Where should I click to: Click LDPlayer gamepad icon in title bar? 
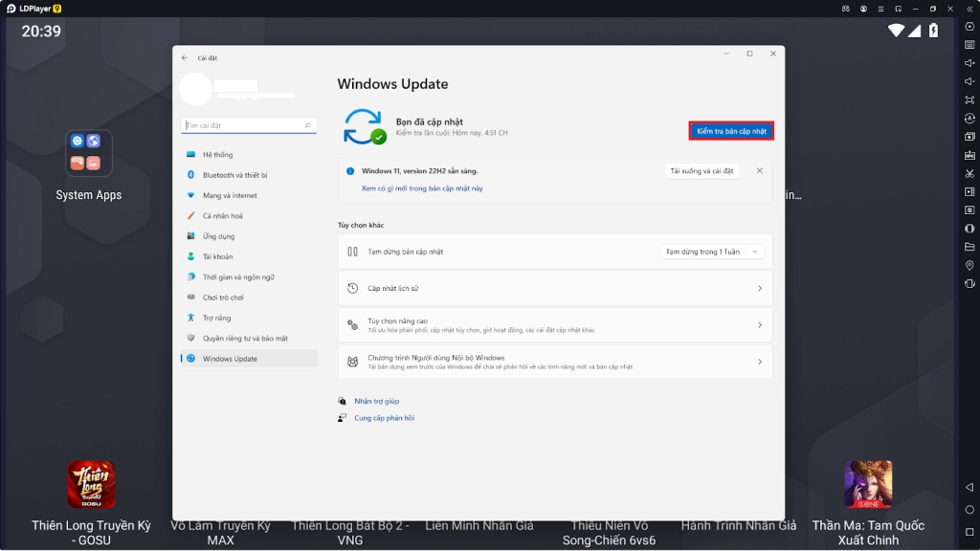click(x=846, y=9)
